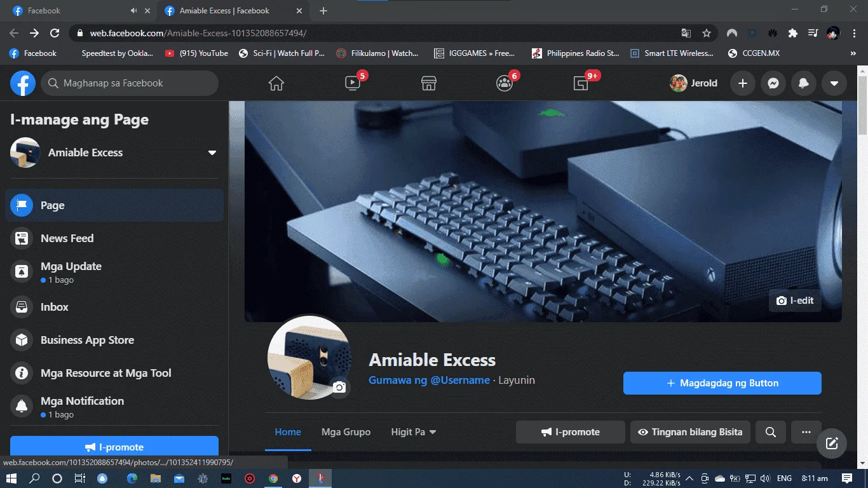Viewport: 868px width, 488px height.
Task: Open Inbox in the sidebar
Action: 114,307
